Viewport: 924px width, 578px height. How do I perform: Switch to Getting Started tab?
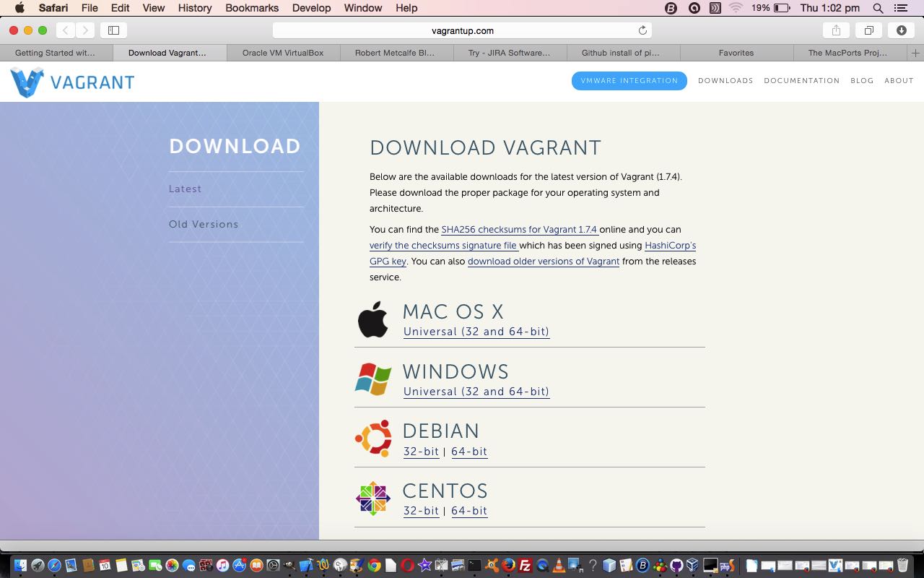pos(55,53)
